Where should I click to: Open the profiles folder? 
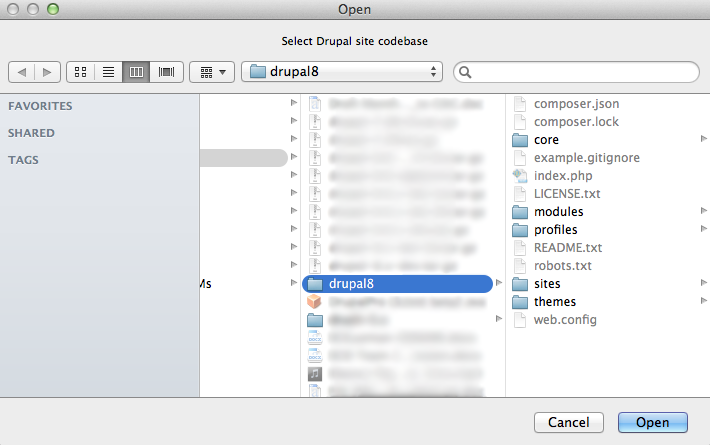click(x=556, y=230)
